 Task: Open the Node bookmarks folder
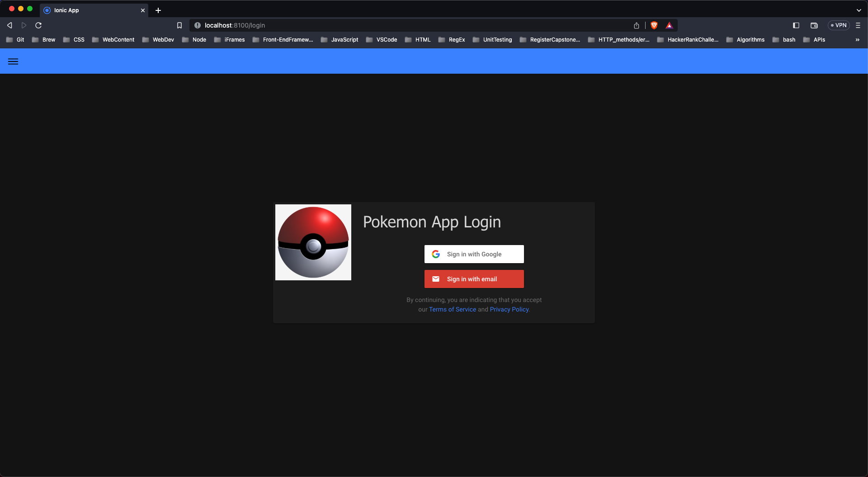coord(194,40)
